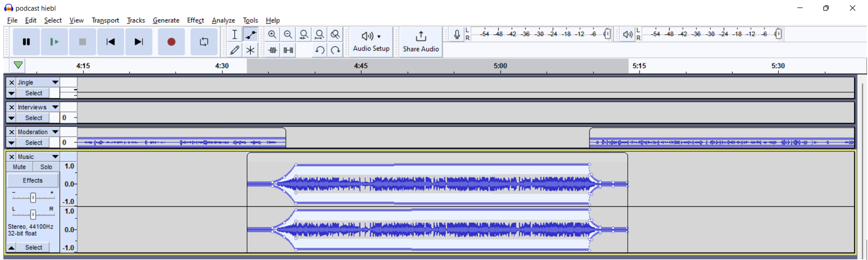Viewport: 868px width, 260px height.
Task: Open the File menu
Action: click(12, 20)
